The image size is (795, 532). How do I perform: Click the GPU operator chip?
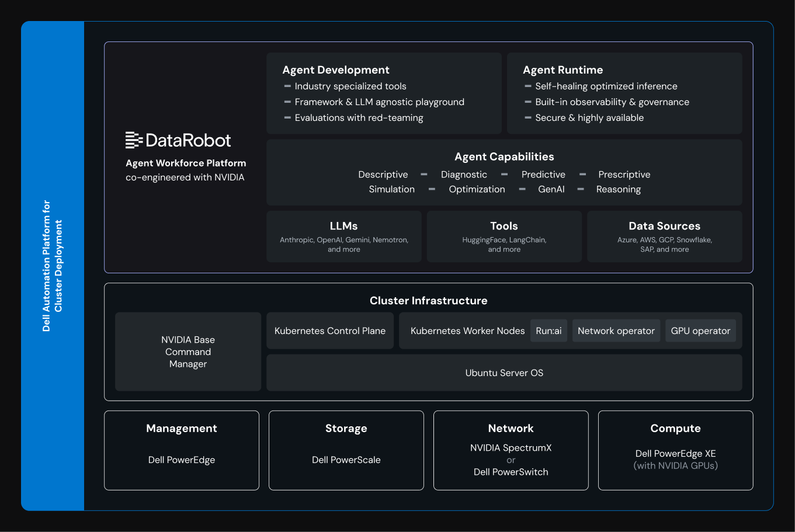(700, 331)
